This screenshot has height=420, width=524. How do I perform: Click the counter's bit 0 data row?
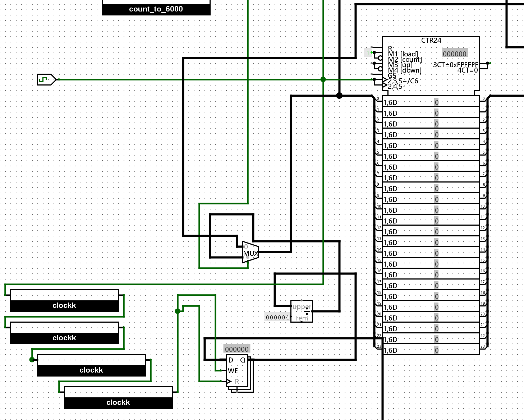(x=431, y=102)
